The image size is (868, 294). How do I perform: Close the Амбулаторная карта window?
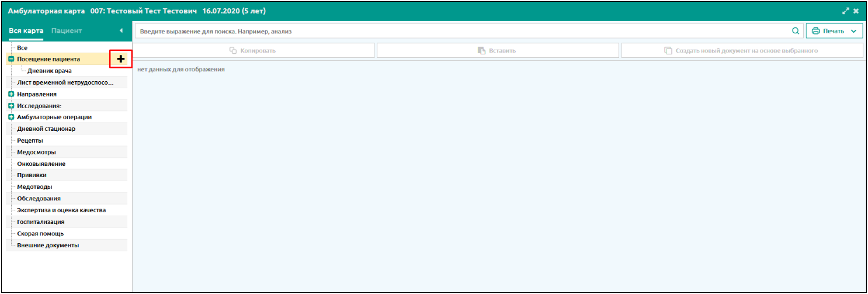856,11
